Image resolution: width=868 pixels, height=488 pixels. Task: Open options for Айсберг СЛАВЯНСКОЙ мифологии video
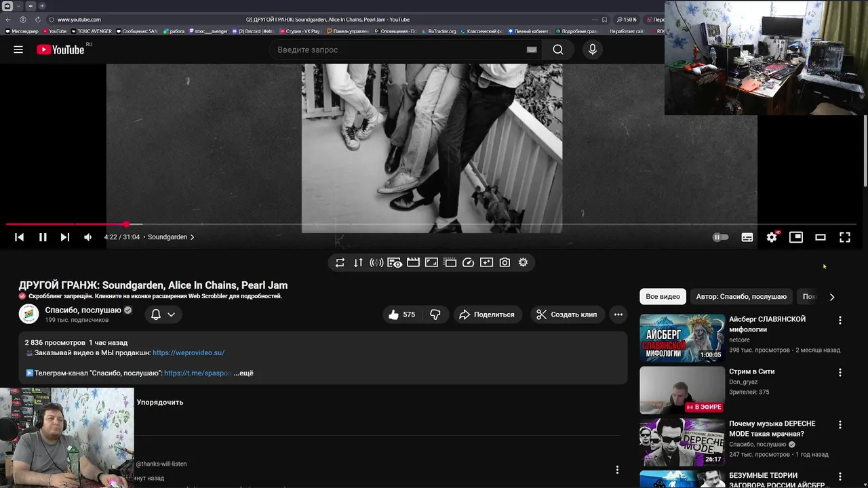pyautogui.click(x=840, y=321)
